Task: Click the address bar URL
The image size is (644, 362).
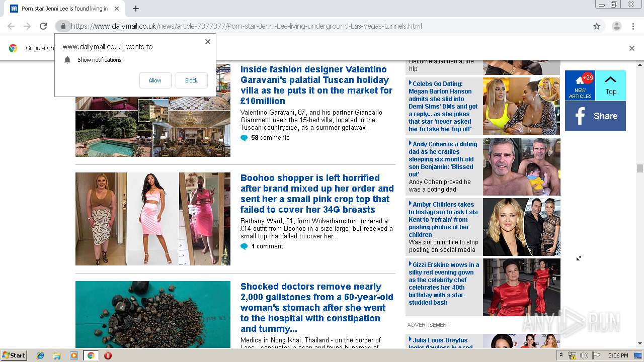Action: (x=247, y=26)
